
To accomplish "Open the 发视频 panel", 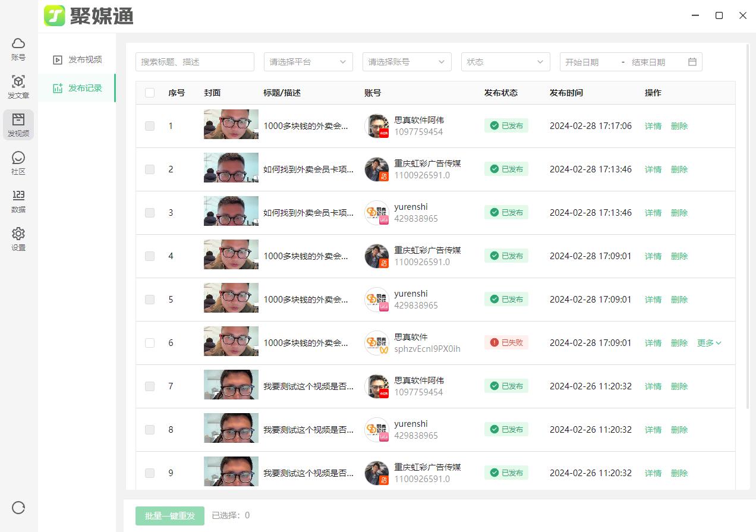I will coord(18,125).
